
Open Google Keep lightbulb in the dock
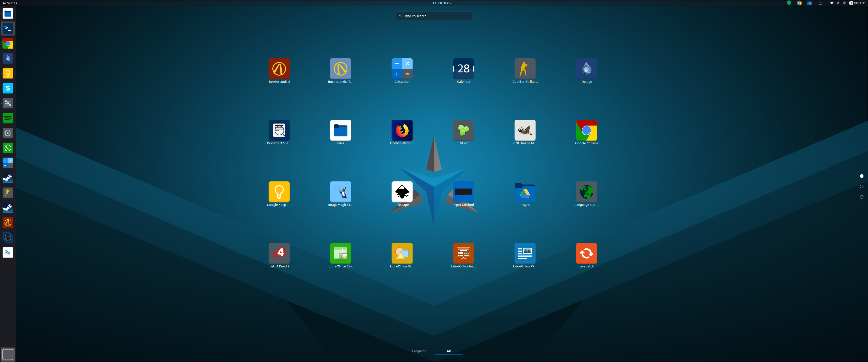pyautogui.click(x=8, y=74)
